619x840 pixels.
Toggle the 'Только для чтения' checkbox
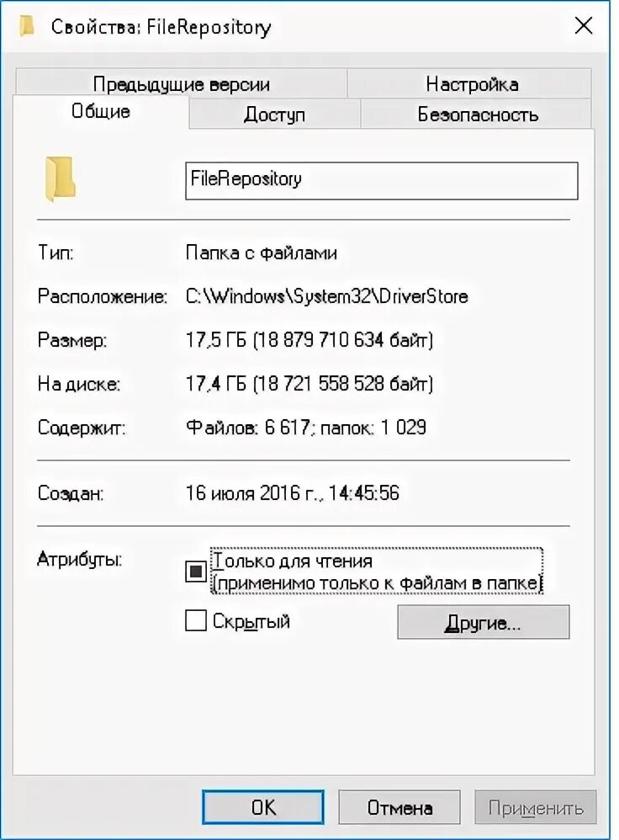coord(195,572)
